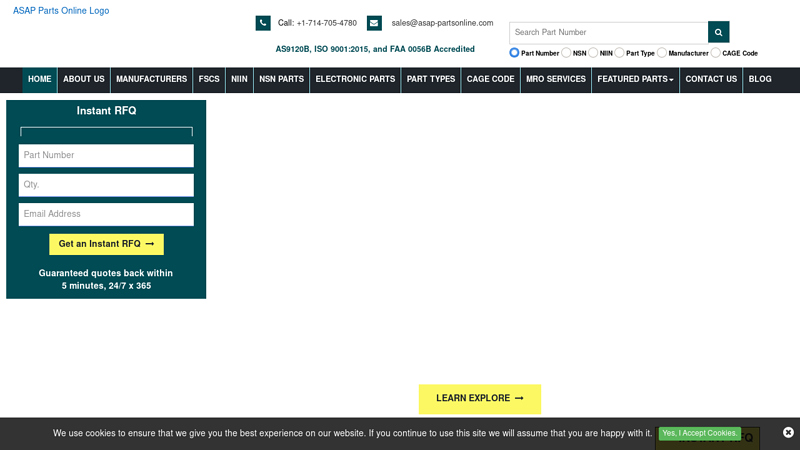Open the NIIN navigation item
800x450 pixels.
point(239,80)
